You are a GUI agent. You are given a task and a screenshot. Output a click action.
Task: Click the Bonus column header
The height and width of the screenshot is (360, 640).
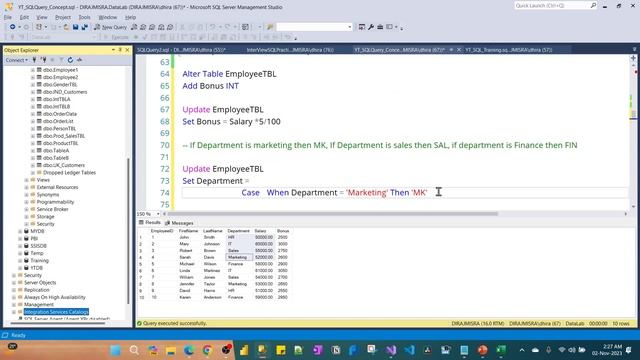coord(283,231)
